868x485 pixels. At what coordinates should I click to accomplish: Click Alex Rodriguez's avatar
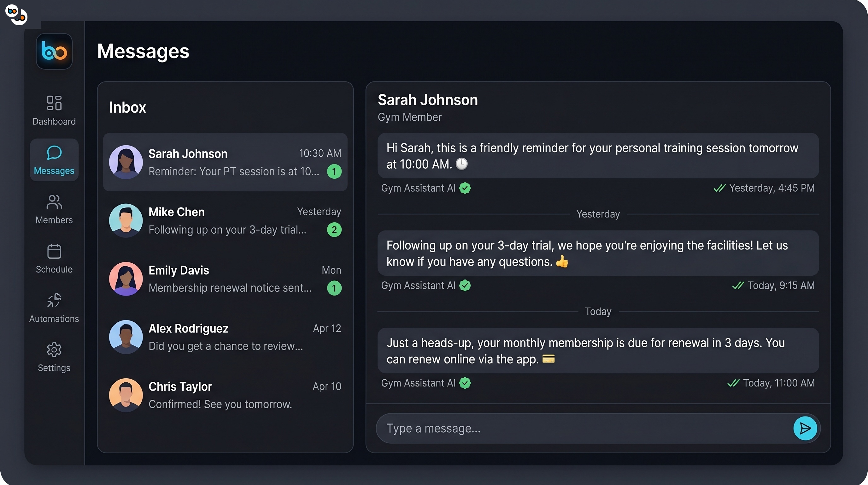125,337
